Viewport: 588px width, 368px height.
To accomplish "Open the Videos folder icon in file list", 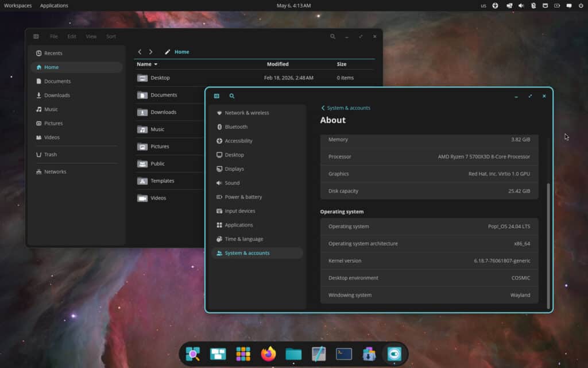I will click(142, 198).
